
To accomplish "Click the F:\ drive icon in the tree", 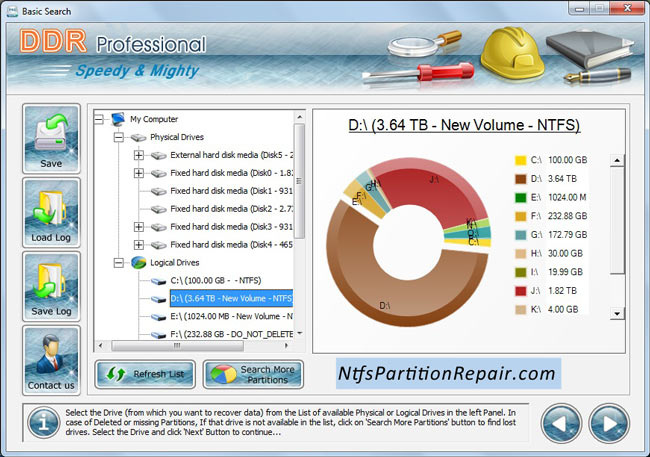I will [x=158, y=335].
